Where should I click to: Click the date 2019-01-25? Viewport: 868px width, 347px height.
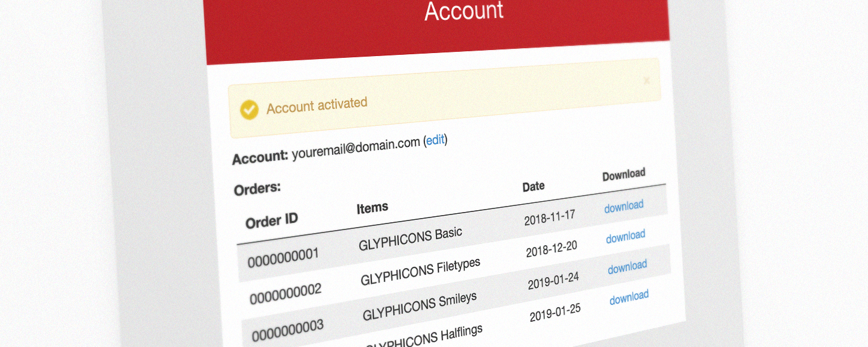point(555,313)
